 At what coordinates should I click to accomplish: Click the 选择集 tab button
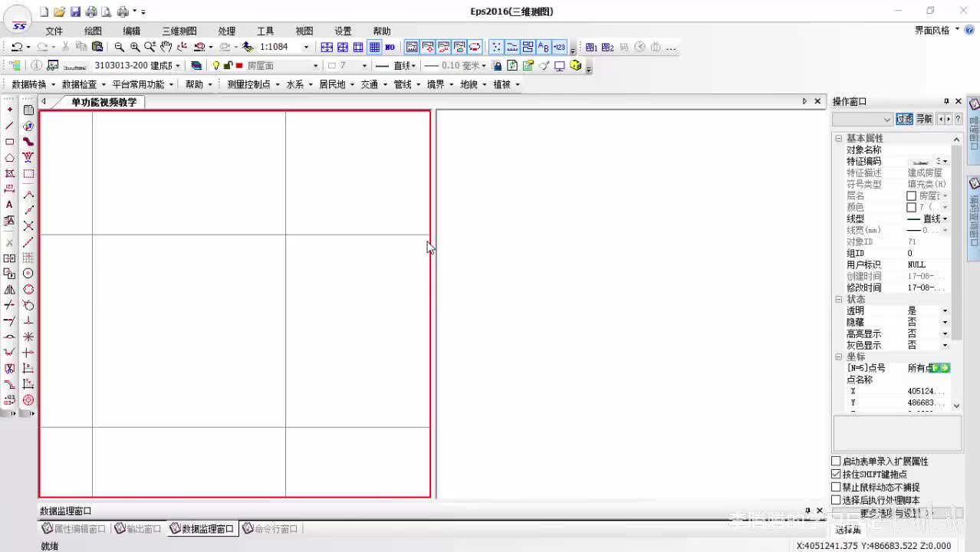click(848, 530)
